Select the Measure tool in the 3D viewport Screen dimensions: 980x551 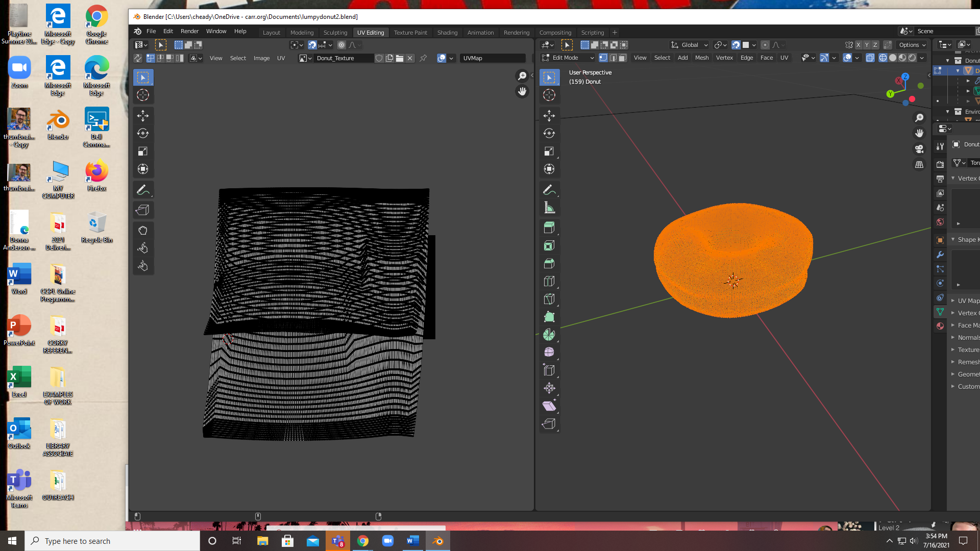click(x=549, y=208)
